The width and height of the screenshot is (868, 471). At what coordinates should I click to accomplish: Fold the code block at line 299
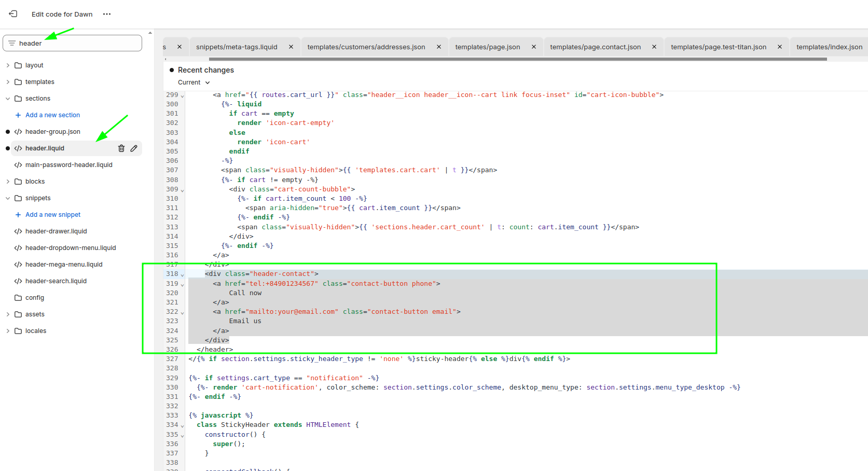pyautogui.click(x=182, y=96)
